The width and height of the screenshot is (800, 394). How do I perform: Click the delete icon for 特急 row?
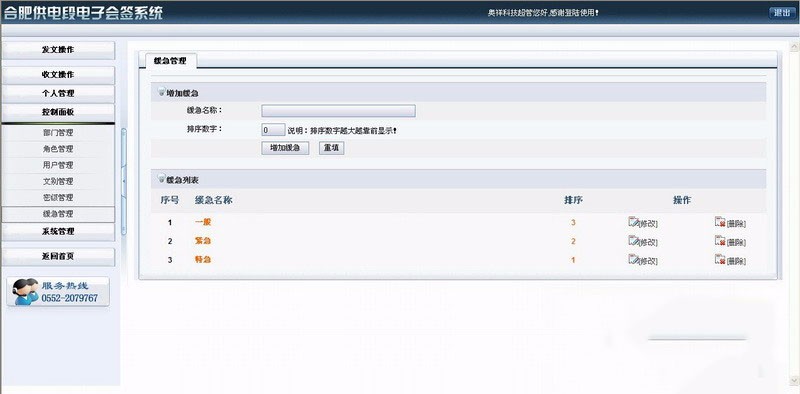click(720, 259)
